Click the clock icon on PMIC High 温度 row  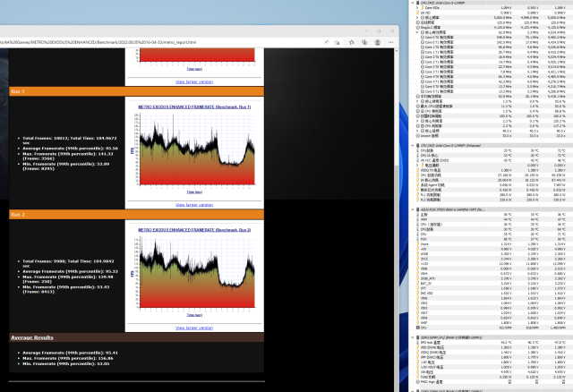pyautogui.click(x=418, y=382)
